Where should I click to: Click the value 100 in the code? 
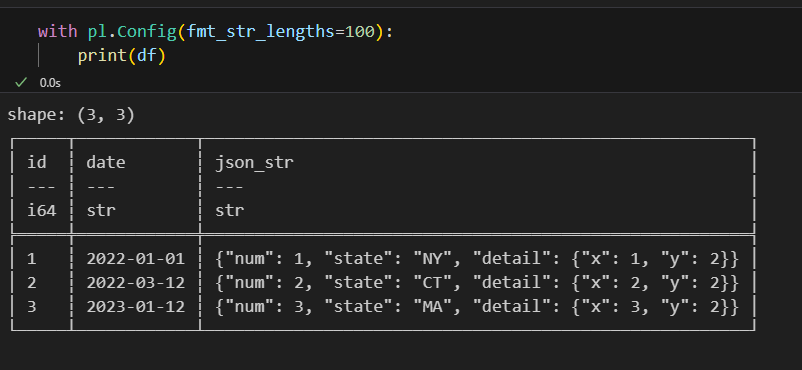click(360, 32)
